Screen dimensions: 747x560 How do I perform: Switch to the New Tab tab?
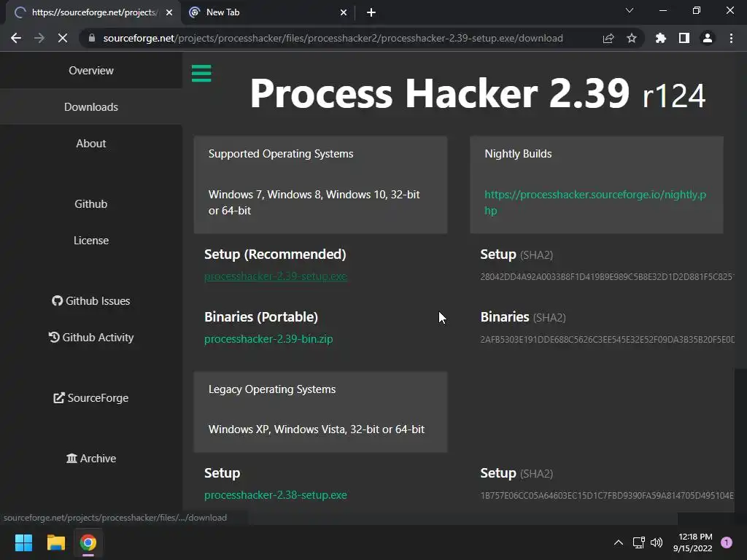click(267, 12)
